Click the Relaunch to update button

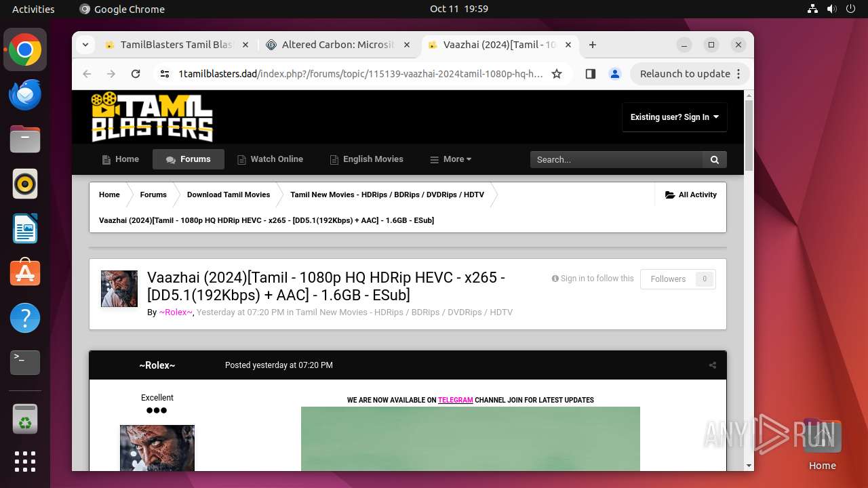tap(685, 74)
